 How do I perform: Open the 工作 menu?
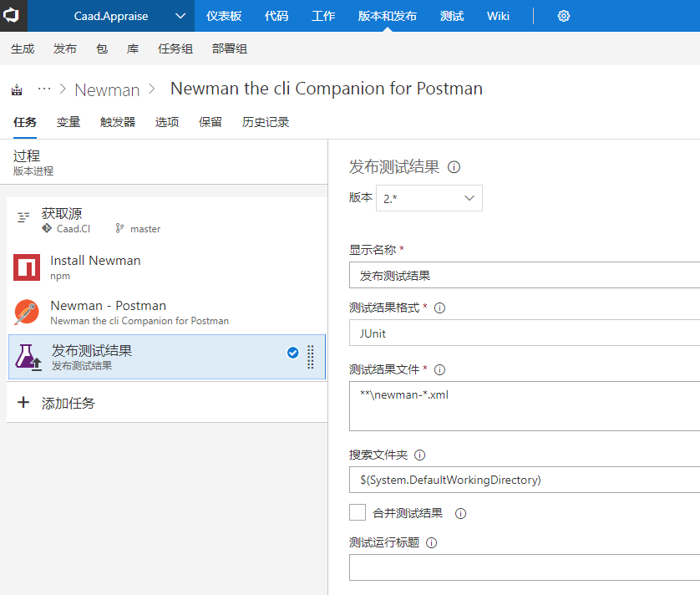(323, 16)
